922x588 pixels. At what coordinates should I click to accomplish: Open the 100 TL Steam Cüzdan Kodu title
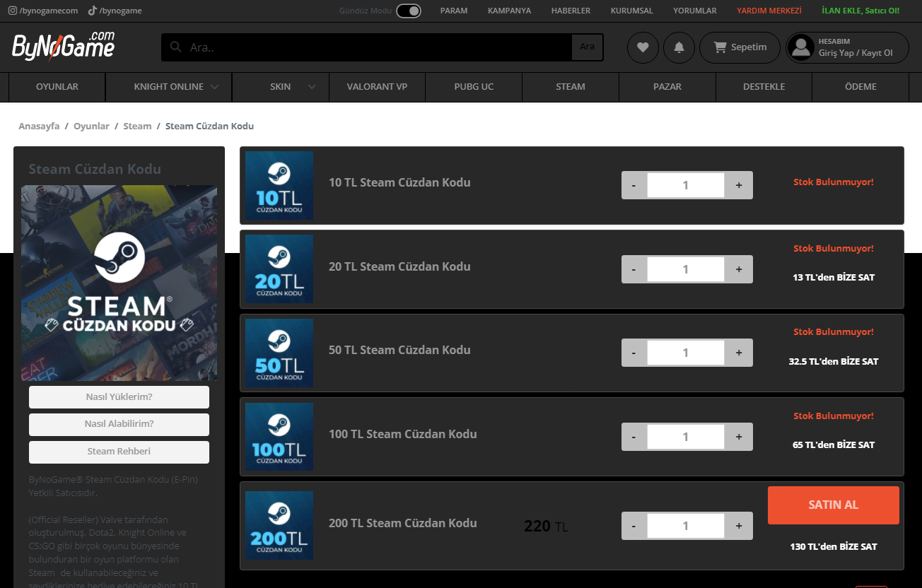[x=403, y=434]
